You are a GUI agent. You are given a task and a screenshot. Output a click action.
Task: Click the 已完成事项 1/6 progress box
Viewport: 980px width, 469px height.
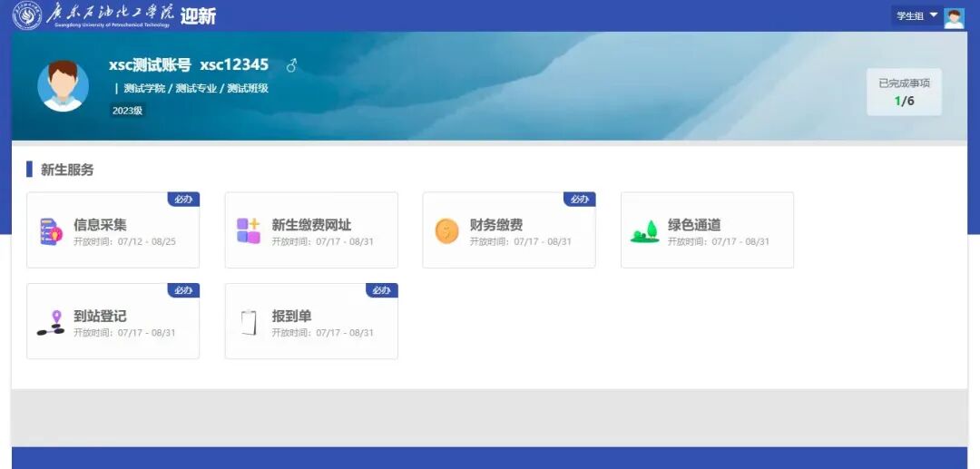[x=904, y=92]
